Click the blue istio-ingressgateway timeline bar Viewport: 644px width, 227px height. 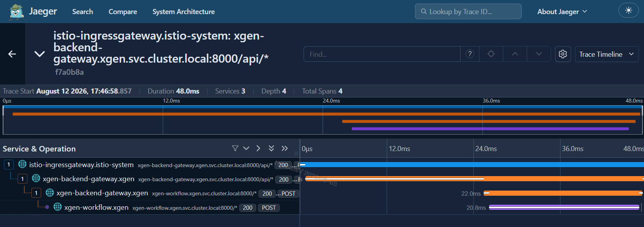point(472,165)
